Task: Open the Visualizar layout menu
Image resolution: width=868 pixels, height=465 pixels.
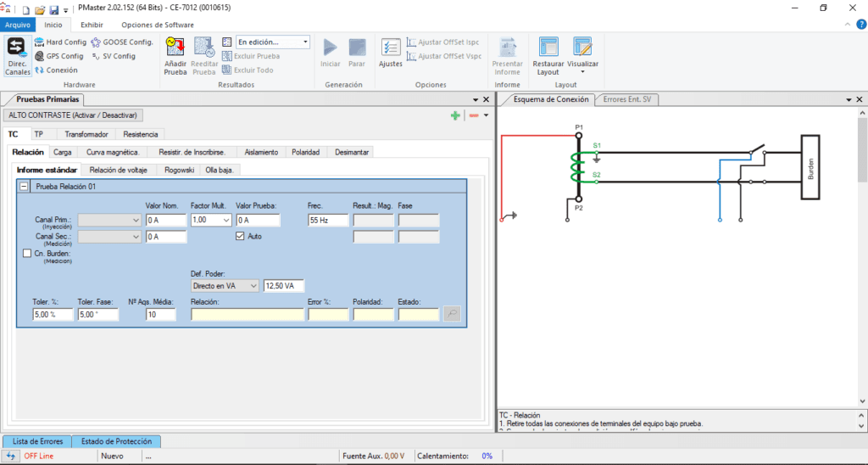Action: 582,56
